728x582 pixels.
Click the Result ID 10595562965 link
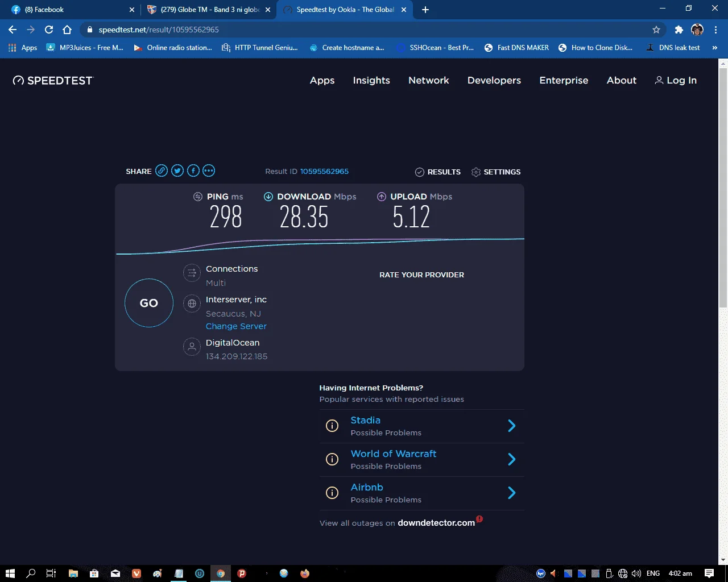click(x=324, y=171)
